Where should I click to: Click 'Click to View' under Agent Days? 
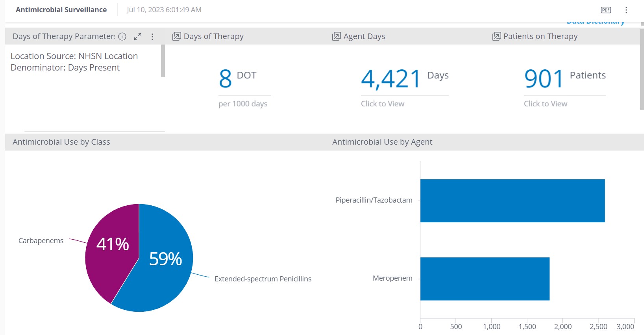point(383,104)
